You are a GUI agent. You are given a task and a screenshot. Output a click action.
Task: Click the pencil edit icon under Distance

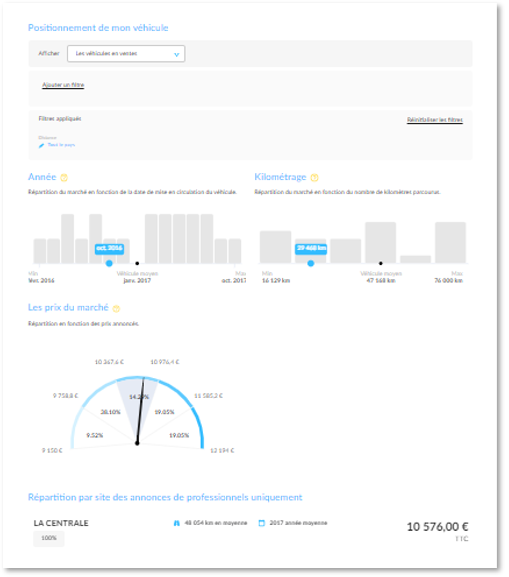[x=41, y=145]
